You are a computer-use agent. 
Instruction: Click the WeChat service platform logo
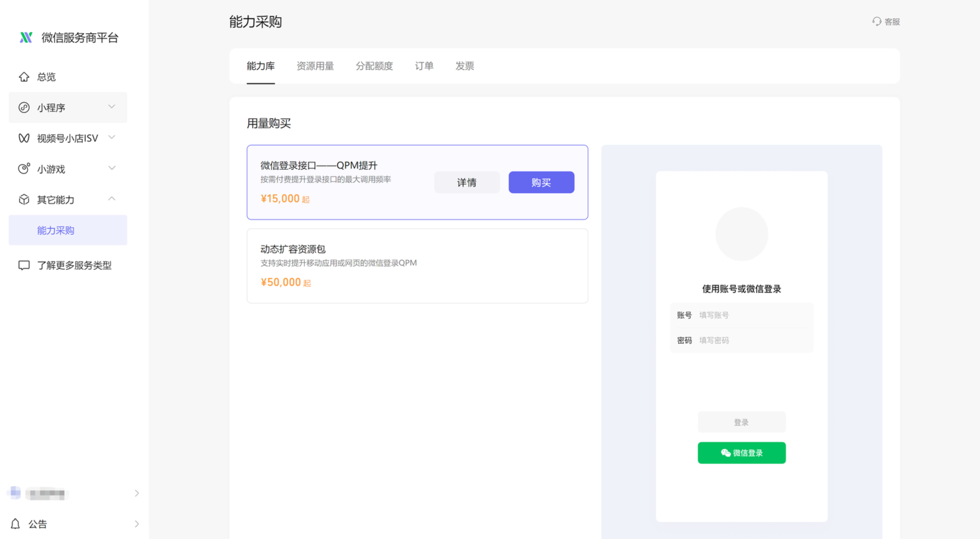pos(26,37)
